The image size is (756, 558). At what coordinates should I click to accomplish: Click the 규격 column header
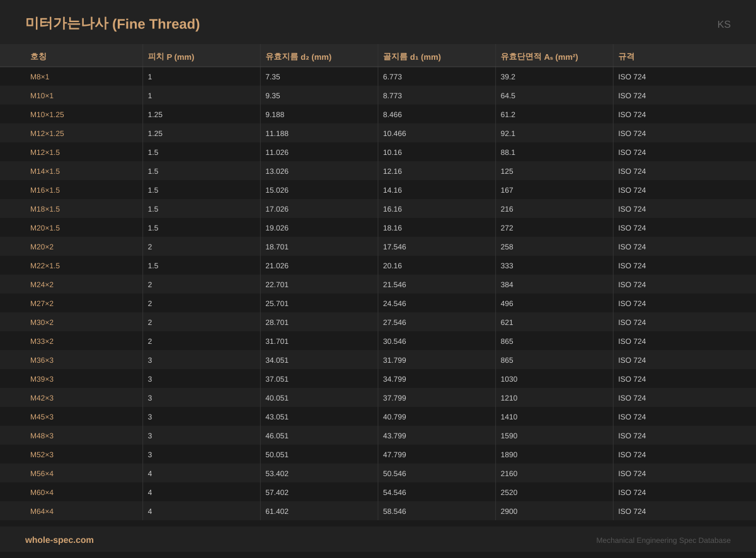626,57
